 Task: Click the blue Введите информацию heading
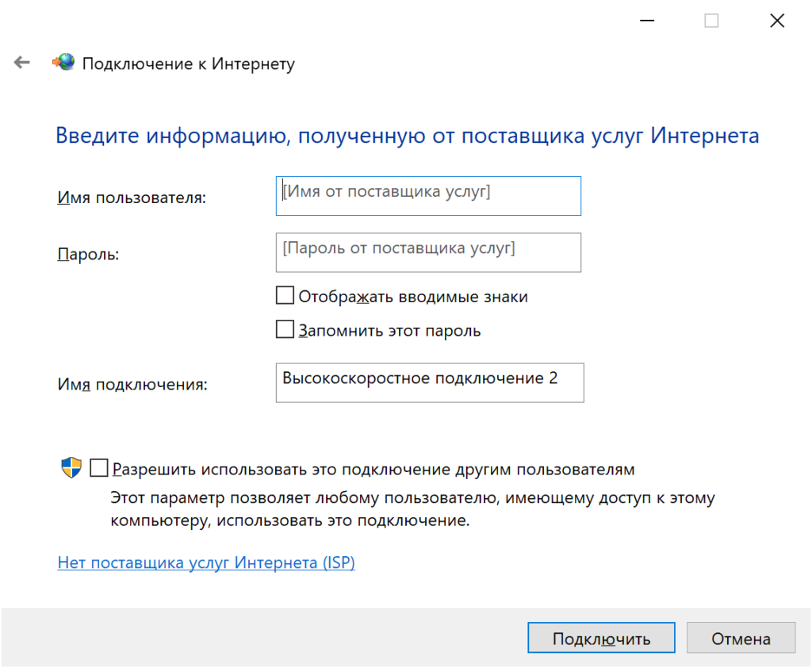pyautogui.click(x=407, y=136)
